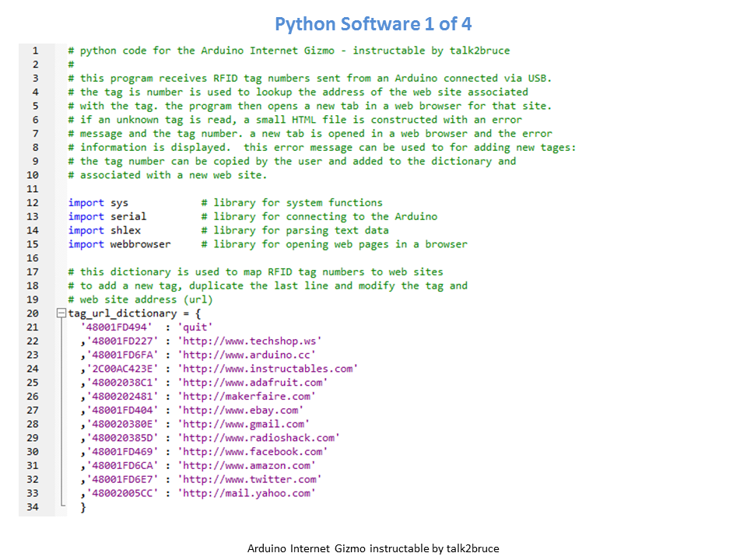
Task: Click comment '# associated with a new web site.'
Action: click(167, 175)
